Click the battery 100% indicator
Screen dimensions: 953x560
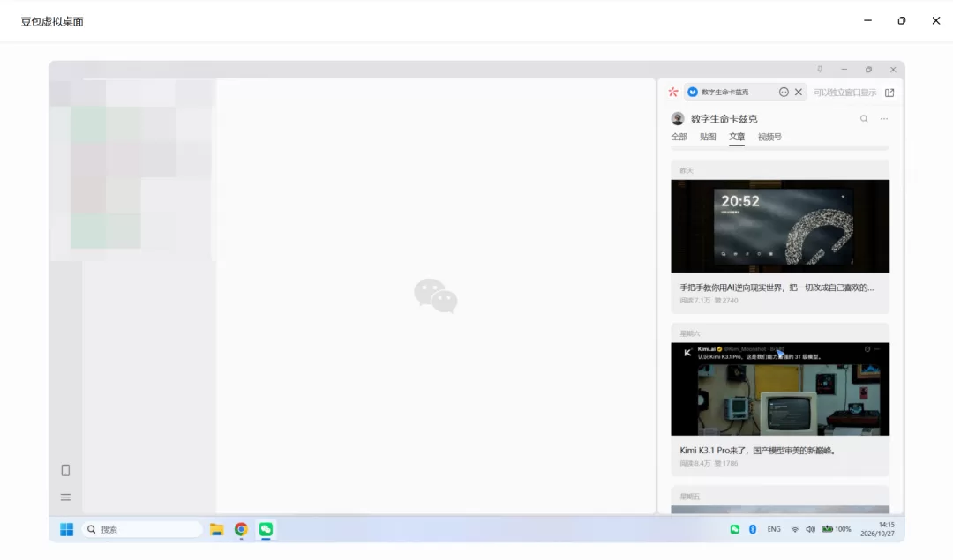pos(837,529)
